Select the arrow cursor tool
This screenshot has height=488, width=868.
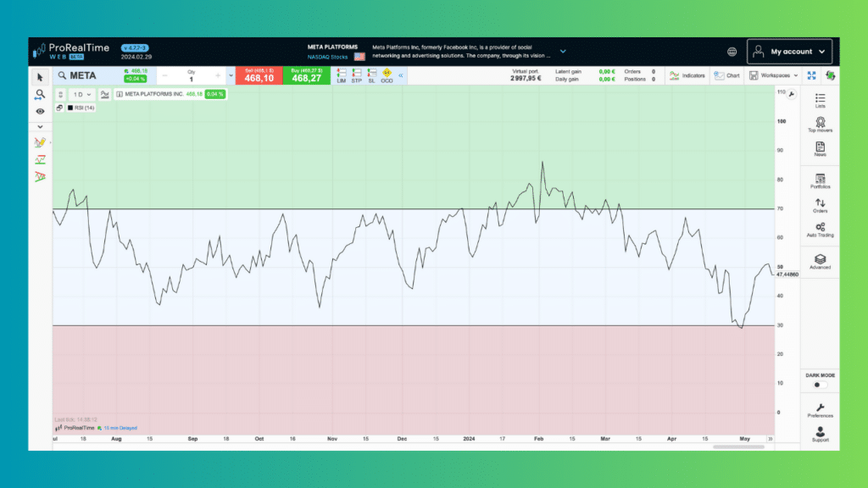40,77
